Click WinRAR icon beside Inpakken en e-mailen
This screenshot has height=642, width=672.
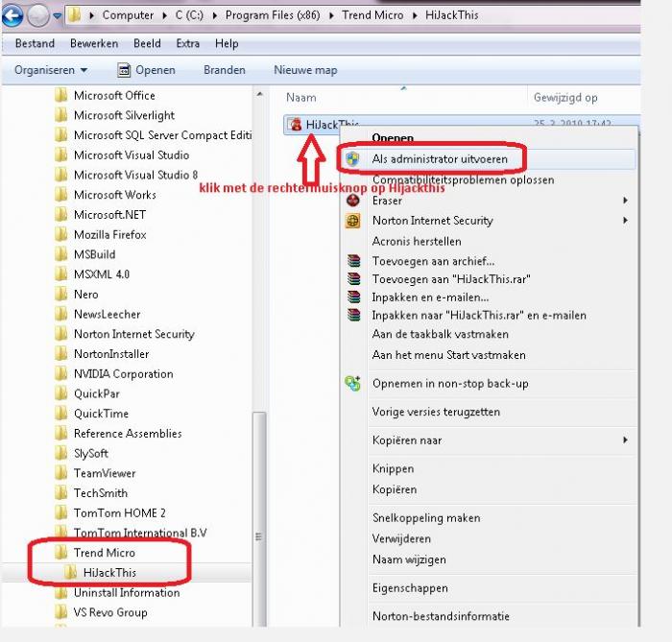coord(353,297)
